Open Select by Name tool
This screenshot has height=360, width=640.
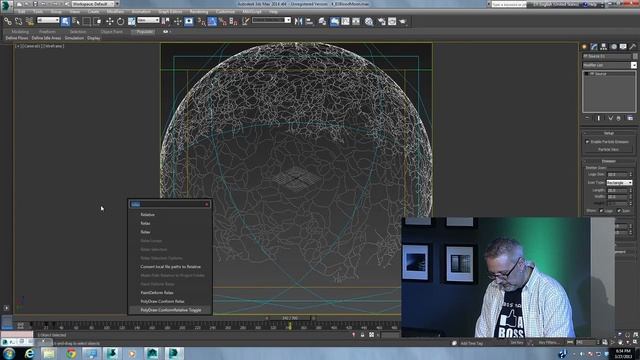point(76,22)
